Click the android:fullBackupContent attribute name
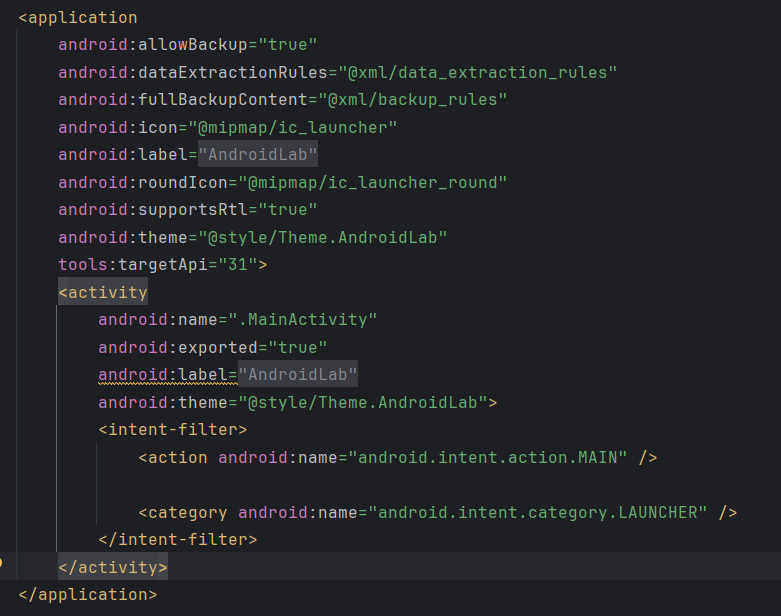Image resolution: width=781 pixels, height=616 pixels. click(x=183, y=100)
